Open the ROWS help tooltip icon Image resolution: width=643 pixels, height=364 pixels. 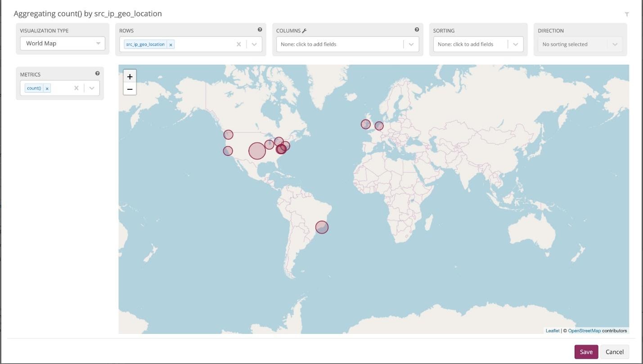(260, 29)
